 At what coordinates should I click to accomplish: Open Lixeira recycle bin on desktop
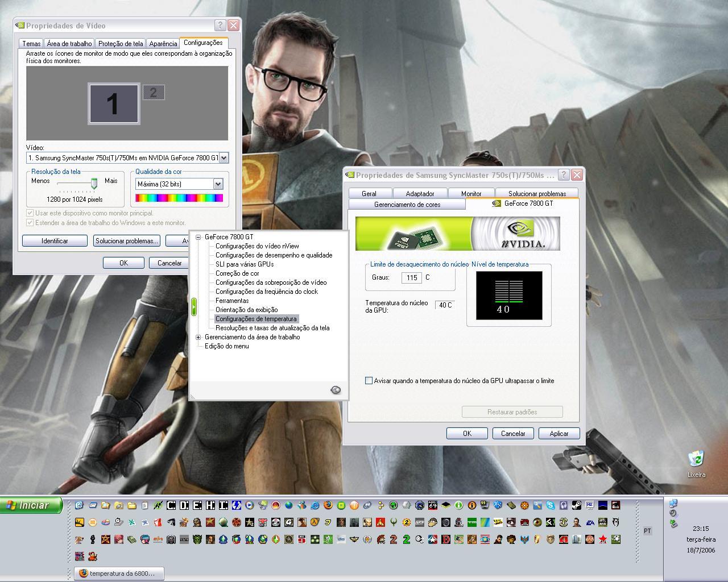point(696,464)
